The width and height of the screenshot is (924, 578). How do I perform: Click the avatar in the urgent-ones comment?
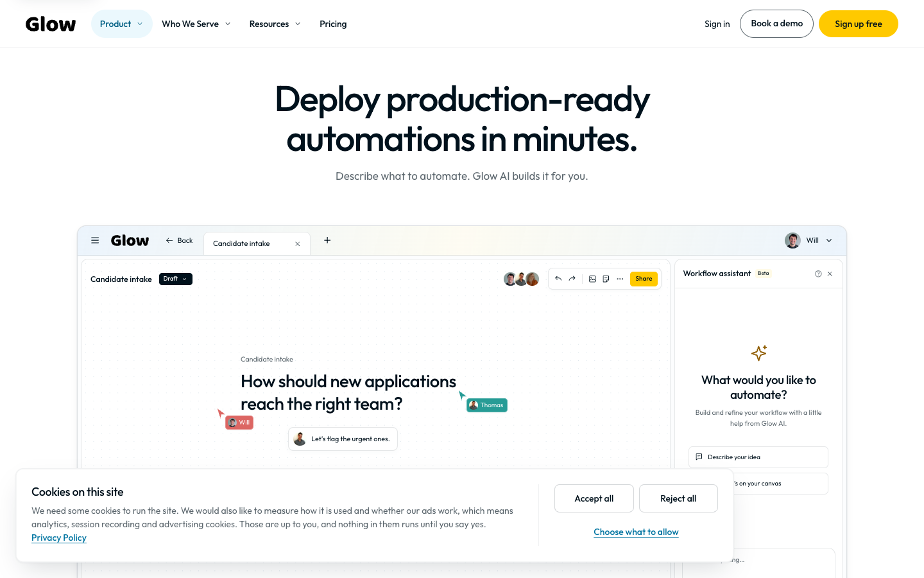pos(300,439)
